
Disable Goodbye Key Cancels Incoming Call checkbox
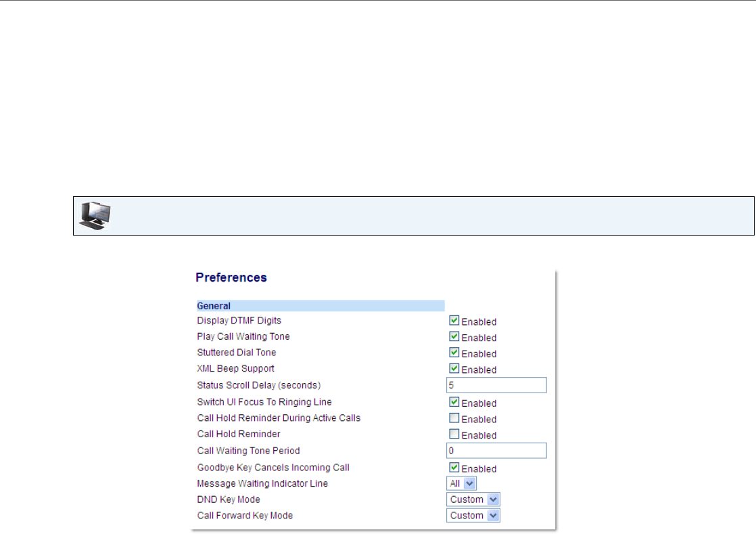(x=454, y=468)
